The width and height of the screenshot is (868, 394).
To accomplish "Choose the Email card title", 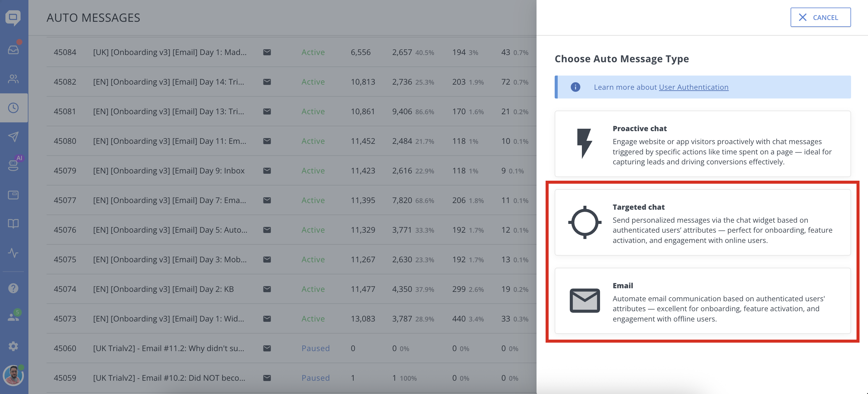I will pos(623,285).
